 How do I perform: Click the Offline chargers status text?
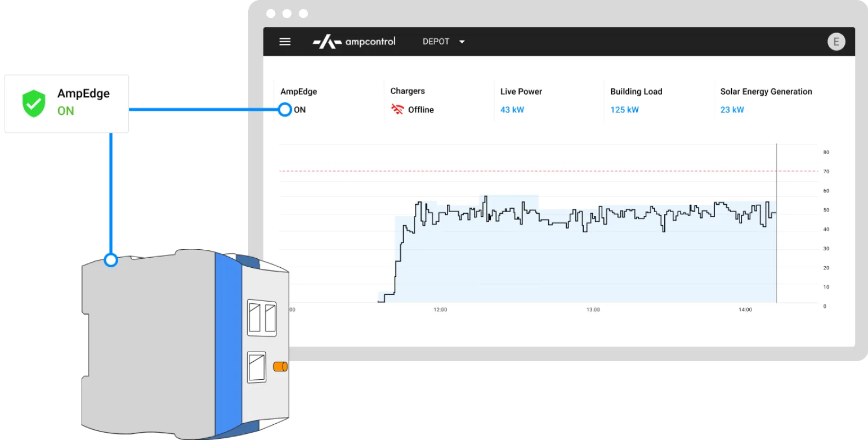421,110
